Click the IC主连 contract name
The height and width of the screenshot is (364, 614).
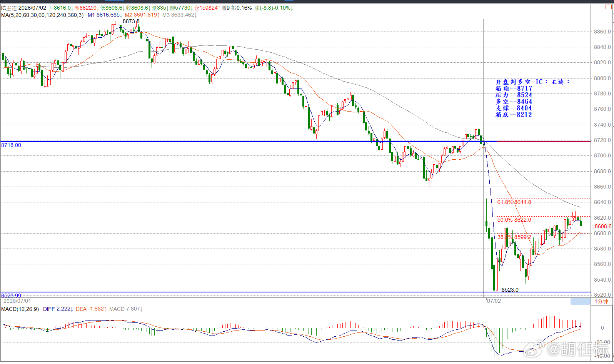point(9,8)
